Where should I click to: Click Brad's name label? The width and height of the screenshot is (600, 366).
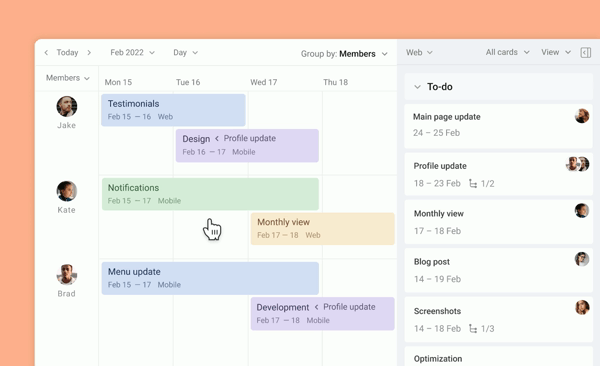pyautogui.click(x=67, y=294)
